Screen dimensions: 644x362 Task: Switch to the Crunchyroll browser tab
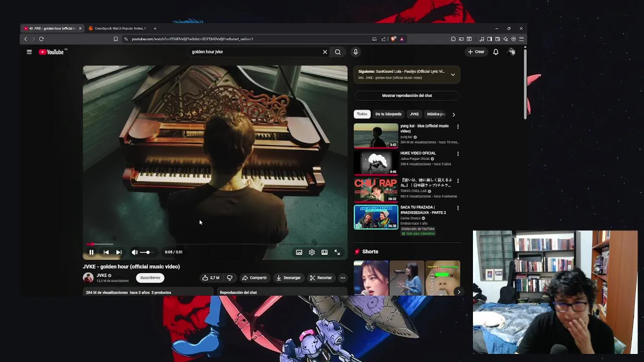coord(118,28)
